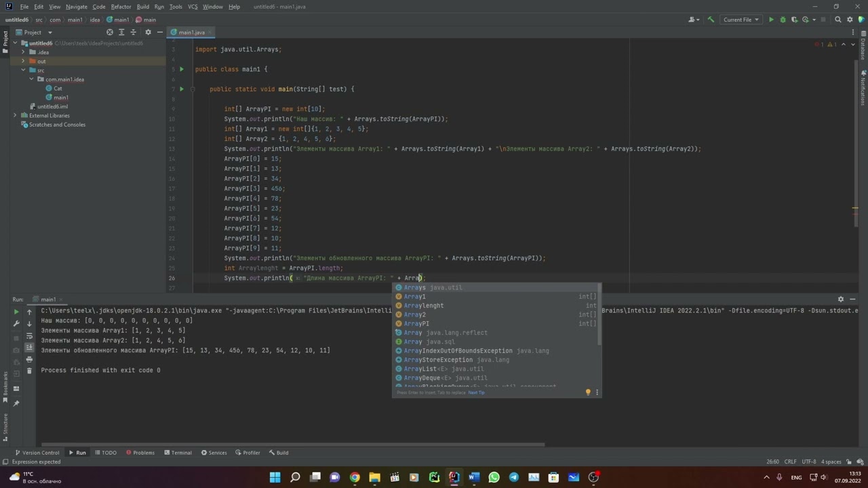Image resolution: width=868 pixels, height=488 pixels.
Task: Open the Problems tool window tab
Action: (139, 453)
